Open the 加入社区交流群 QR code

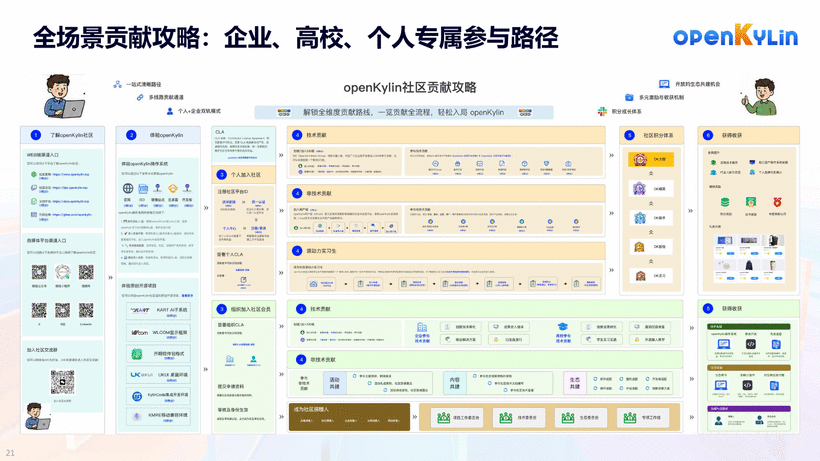[62, 383]
